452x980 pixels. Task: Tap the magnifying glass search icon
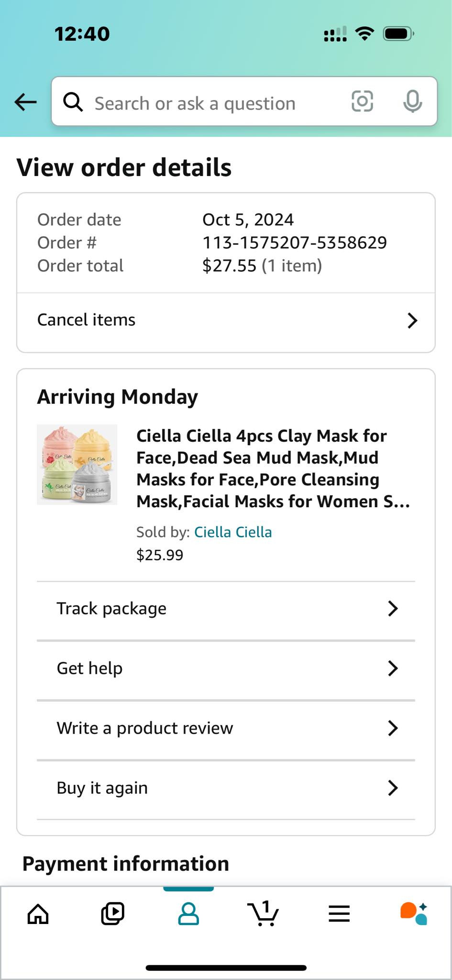pos(73,101)
